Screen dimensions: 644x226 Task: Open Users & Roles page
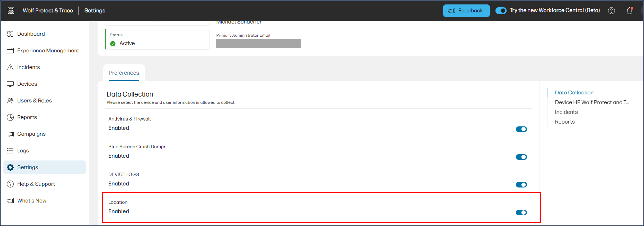(34, 100)
